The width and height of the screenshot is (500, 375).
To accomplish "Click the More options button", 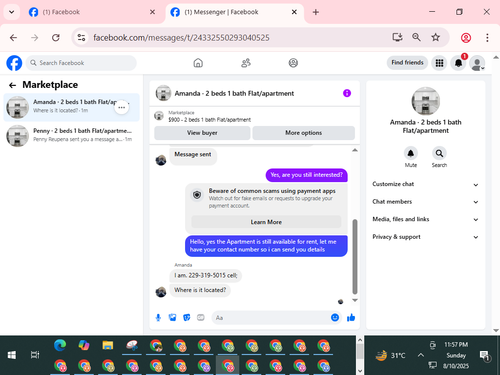I will coord(303,133).
